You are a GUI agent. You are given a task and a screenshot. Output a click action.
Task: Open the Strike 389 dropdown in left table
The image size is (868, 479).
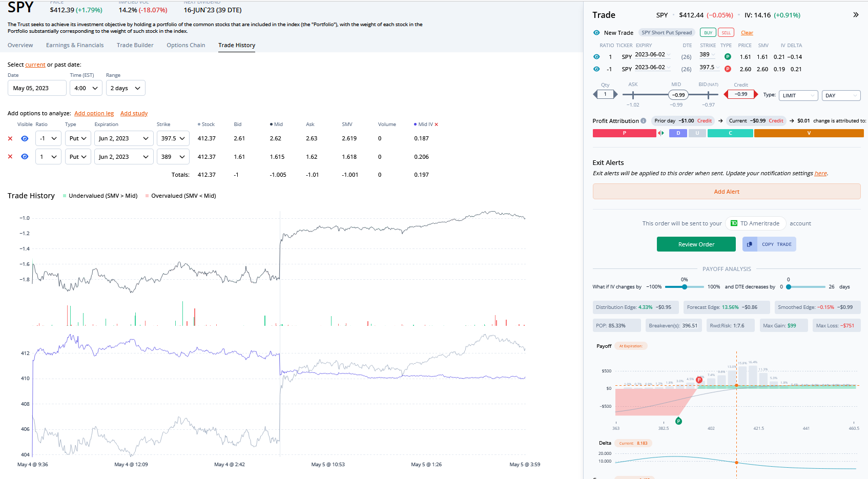pos(173,157)
